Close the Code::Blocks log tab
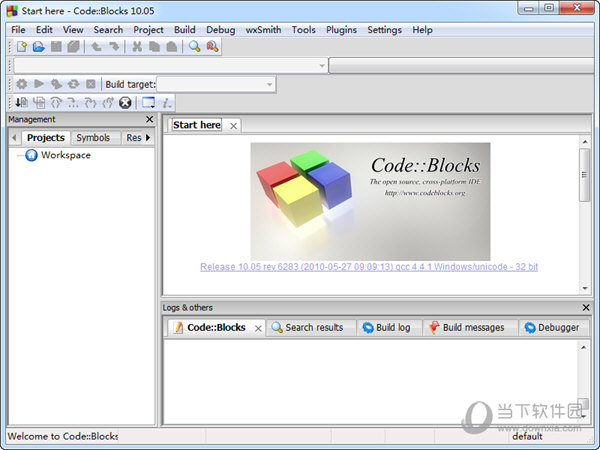This screenshot has height=450, width=600. tap(259, 328)
